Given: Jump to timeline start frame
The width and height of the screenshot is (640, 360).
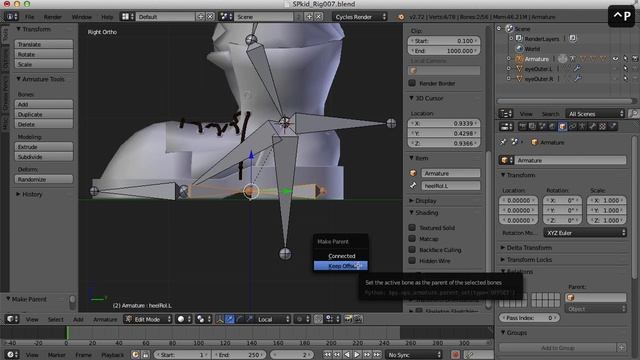Looking at the screenshot, I should click(327, 355).
